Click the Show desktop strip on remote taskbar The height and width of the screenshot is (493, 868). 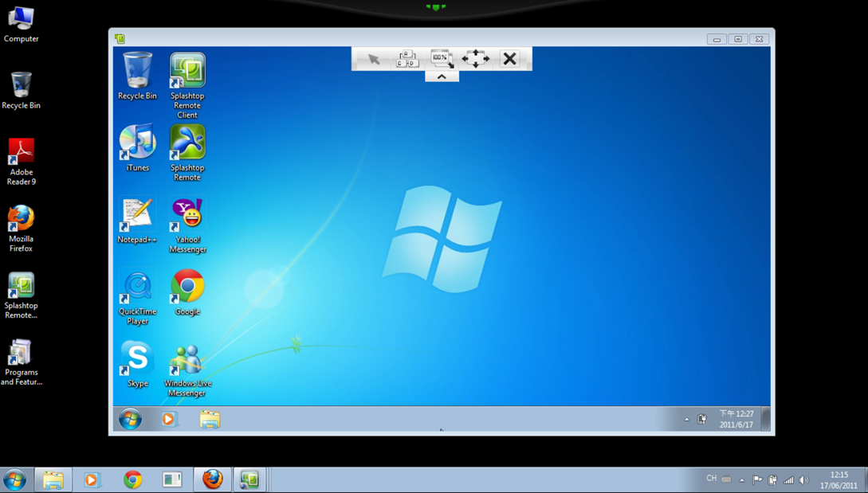click(x=766, y=419)
